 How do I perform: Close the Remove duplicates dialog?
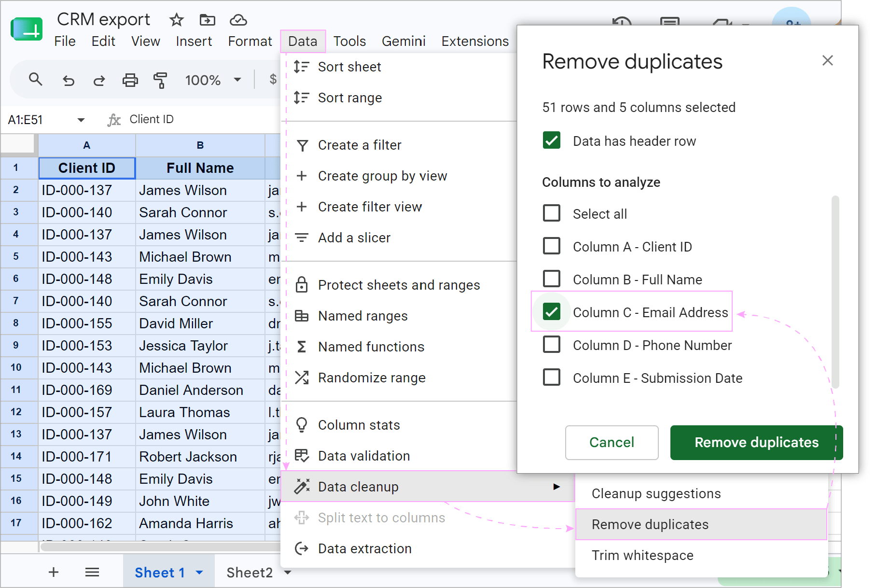click(x=828, y=60)
